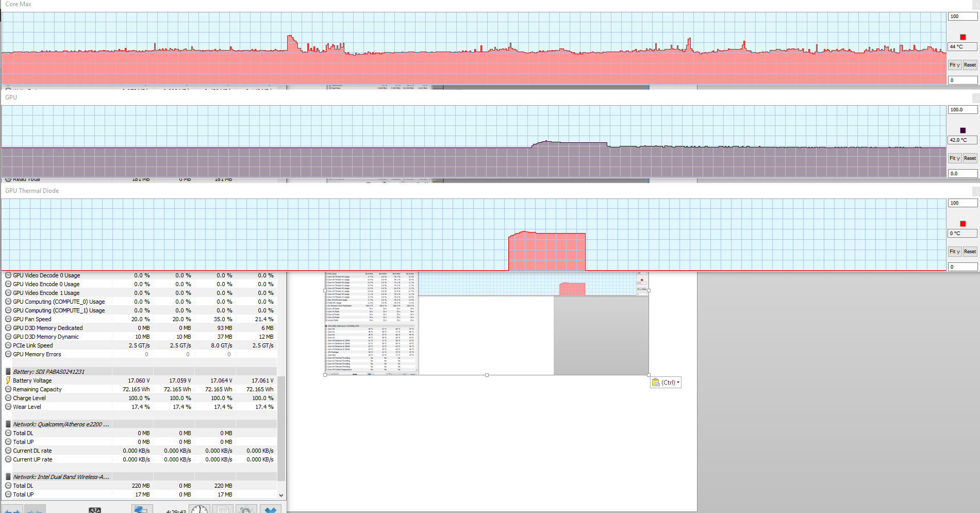Click Fit y on Core Max graph
The height and width of the screenshot is (513, 980).
pos(955,65)
